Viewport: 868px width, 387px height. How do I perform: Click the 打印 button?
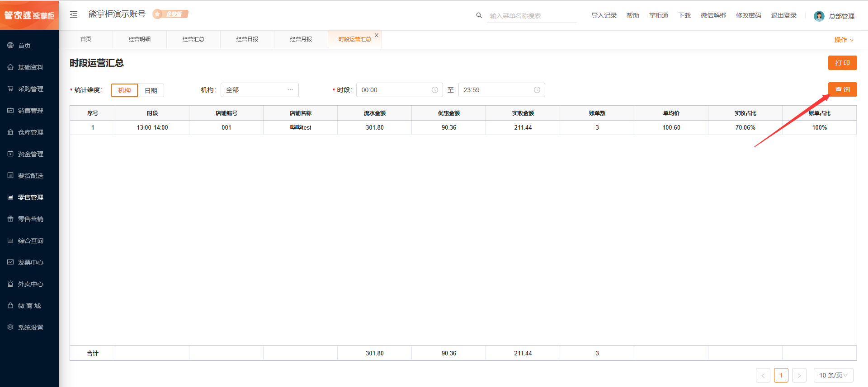(x=842, y=63)
